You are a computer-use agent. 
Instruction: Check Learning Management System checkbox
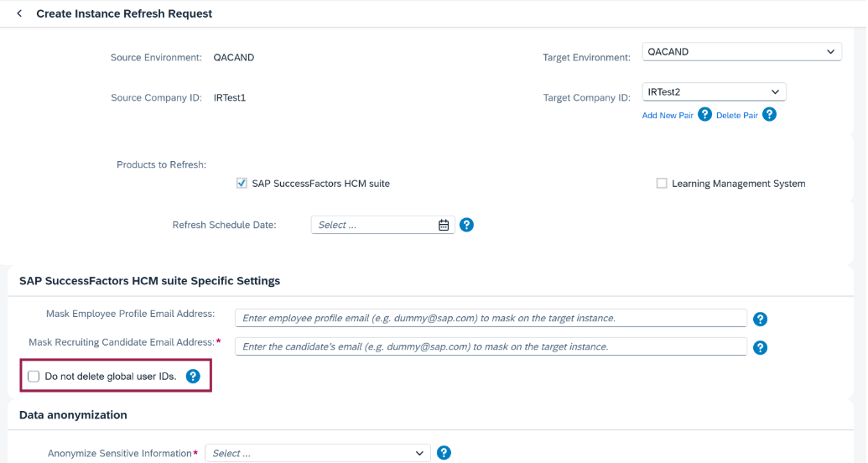click(662, 184)
